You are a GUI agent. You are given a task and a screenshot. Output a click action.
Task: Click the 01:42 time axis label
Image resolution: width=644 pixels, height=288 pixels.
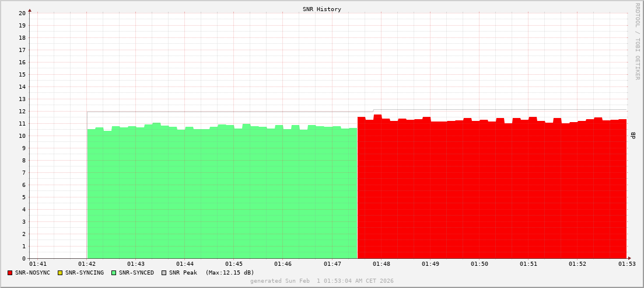(x=87, y=264)
